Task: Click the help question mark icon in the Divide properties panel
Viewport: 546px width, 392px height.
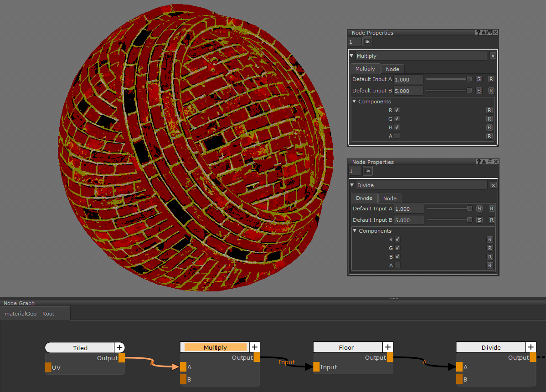Action: [x=478, y=162]
